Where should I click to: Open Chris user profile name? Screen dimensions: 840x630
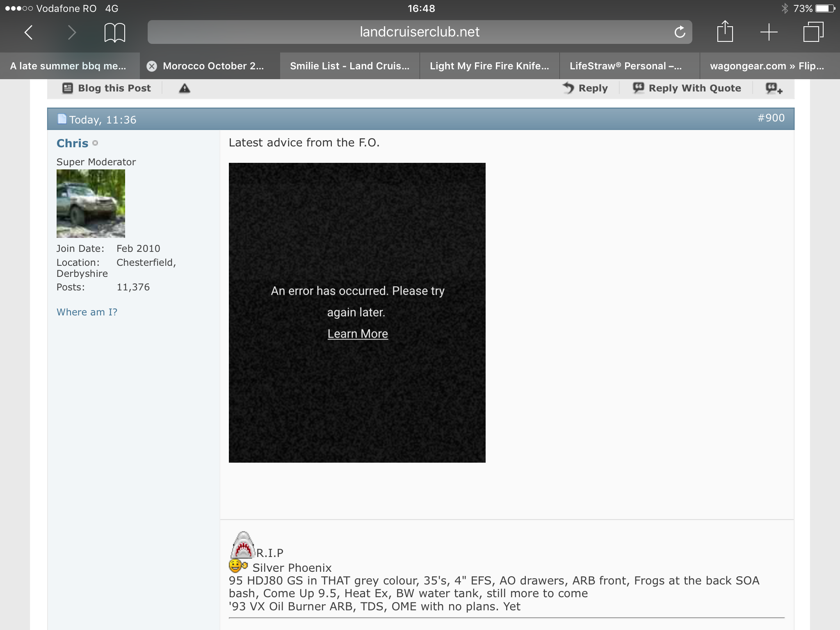click(72, 143)
